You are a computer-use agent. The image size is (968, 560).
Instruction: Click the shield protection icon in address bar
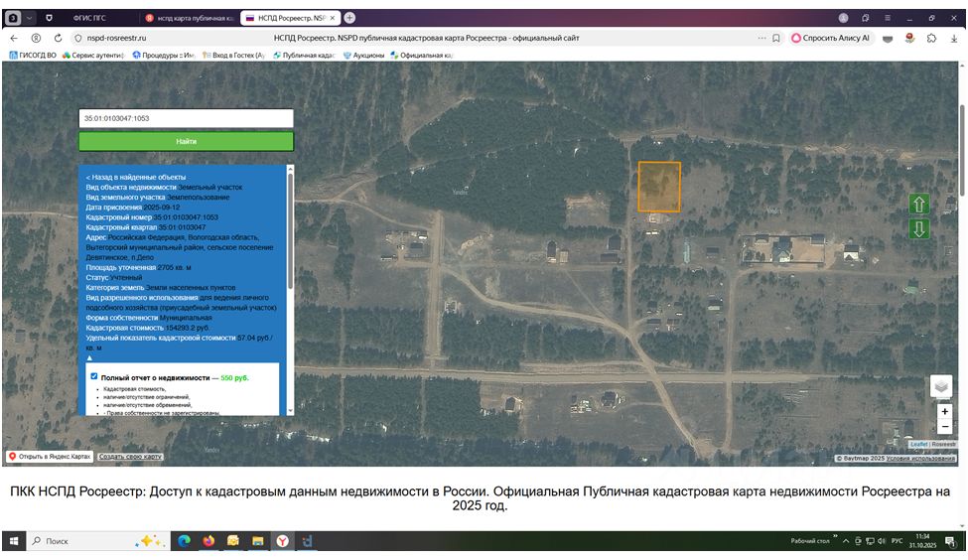[77, 38]
